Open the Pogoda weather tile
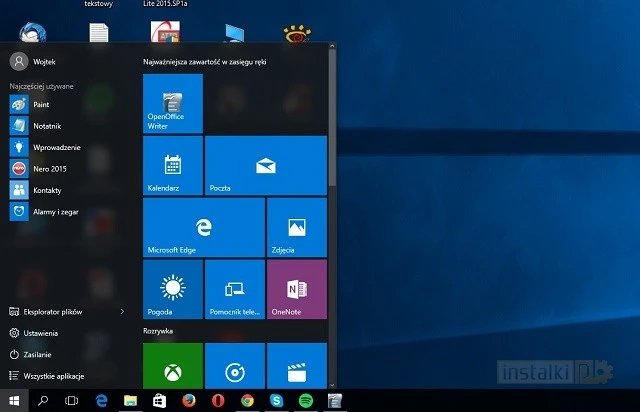The width and height of the screenshot is (640, 412). click(x=173, y=289)
